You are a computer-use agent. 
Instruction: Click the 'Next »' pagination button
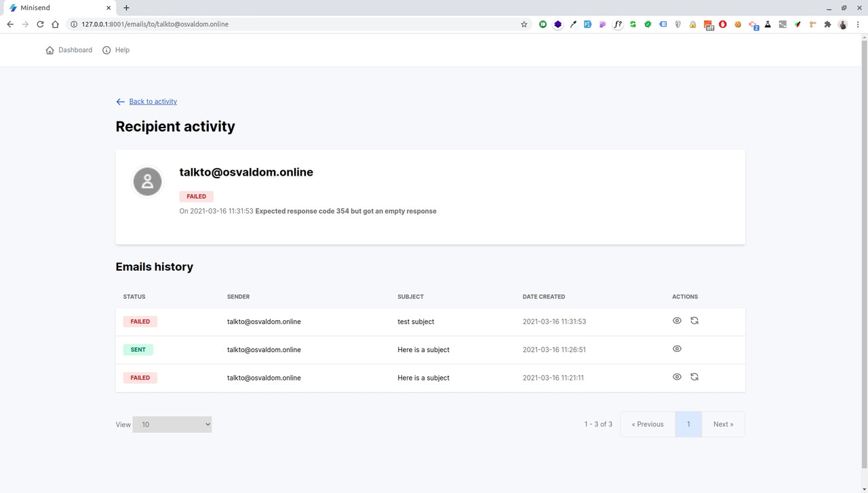click(723, 424)
